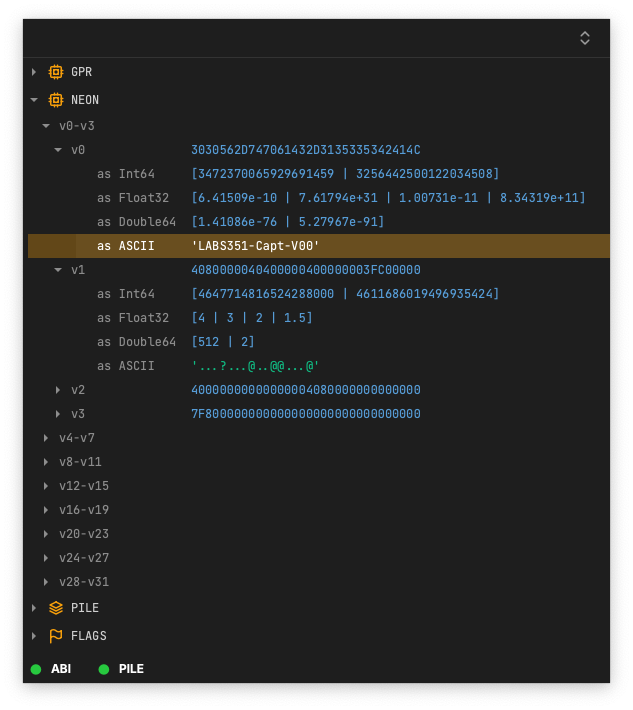This screenshot has height=710, width=633.
Task: Collapse the NEON register group
Action: 34,100
